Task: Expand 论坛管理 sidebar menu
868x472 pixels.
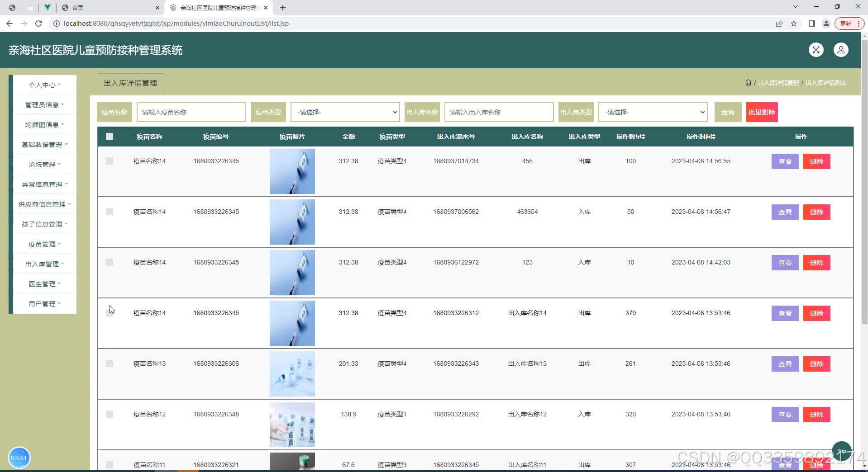Action: point(44,165)
